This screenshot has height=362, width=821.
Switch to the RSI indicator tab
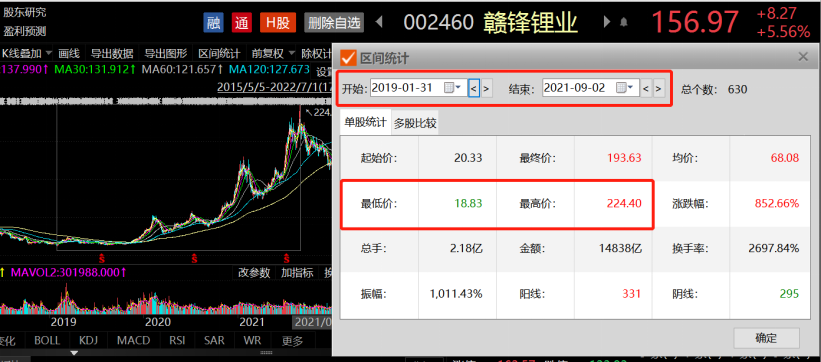point(177,340)
